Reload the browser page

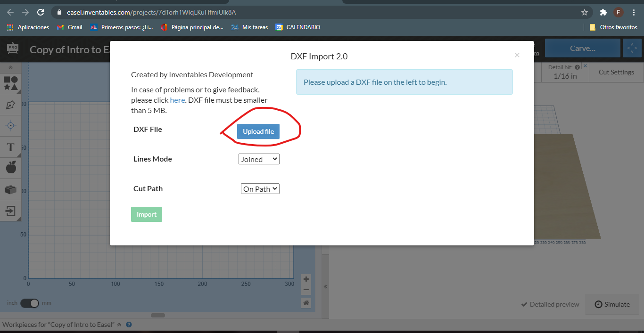[x=41, y=12]
